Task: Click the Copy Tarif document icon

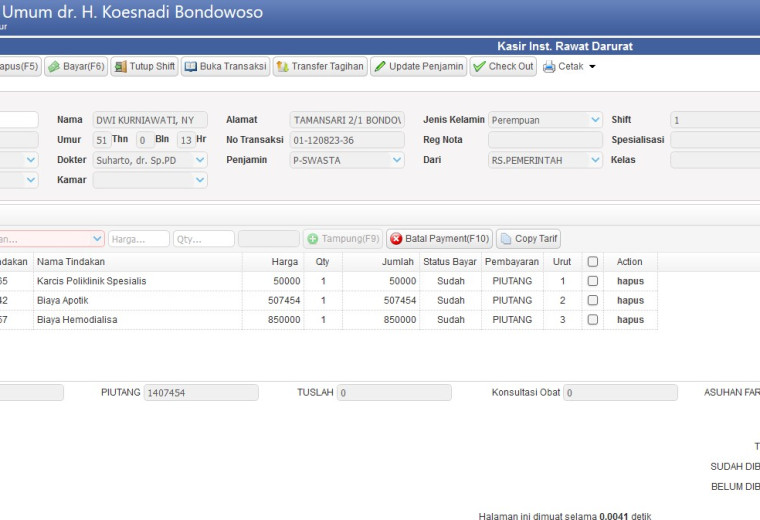Action: [506, 239]
